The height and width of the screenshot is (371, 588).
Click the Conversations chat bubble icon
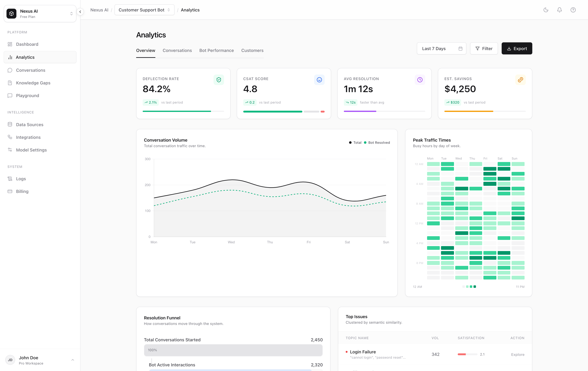tap(10, 70)
